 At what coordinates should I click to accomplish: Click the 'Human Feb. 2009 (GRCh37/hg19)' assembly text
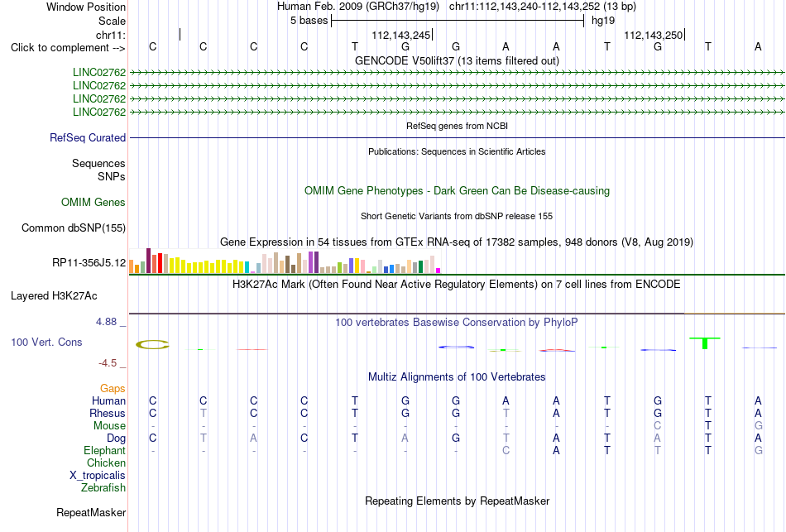pyautogui.click(x=358, y=7)
